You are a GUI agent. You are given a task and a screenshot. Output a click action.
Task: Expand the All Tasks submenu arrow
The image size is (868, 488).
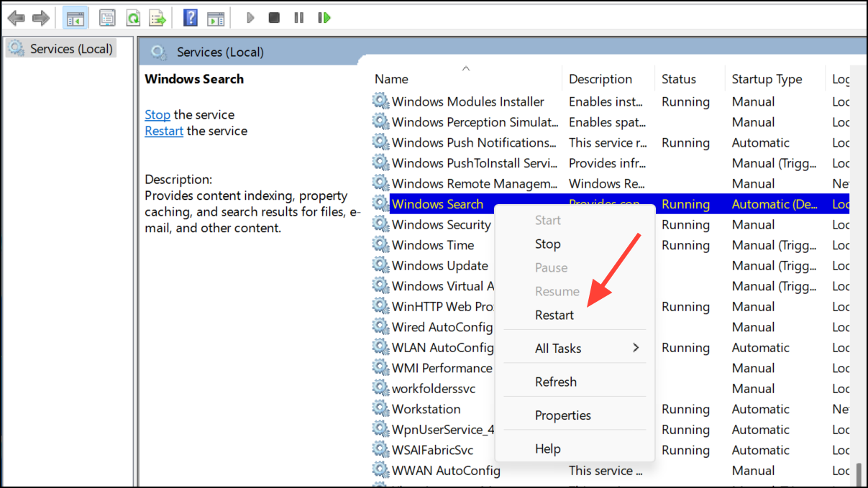pos(636,348)
